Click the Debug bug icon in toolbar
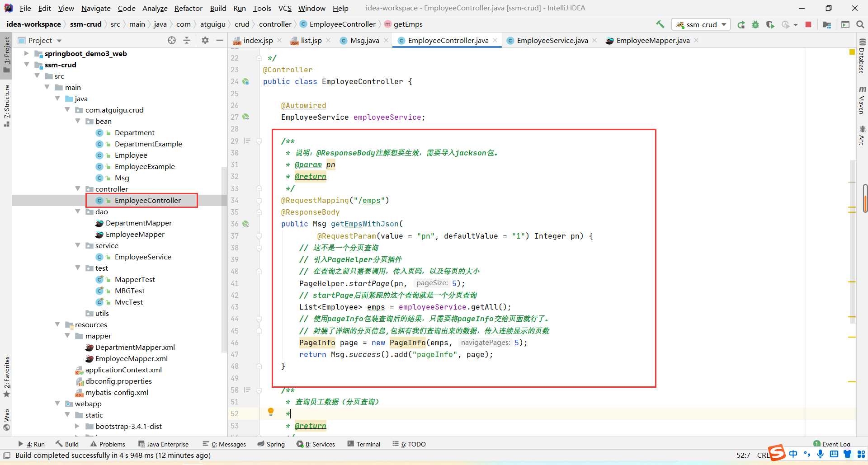This screenshot has width=868, height=465. (x=755, y=24)
